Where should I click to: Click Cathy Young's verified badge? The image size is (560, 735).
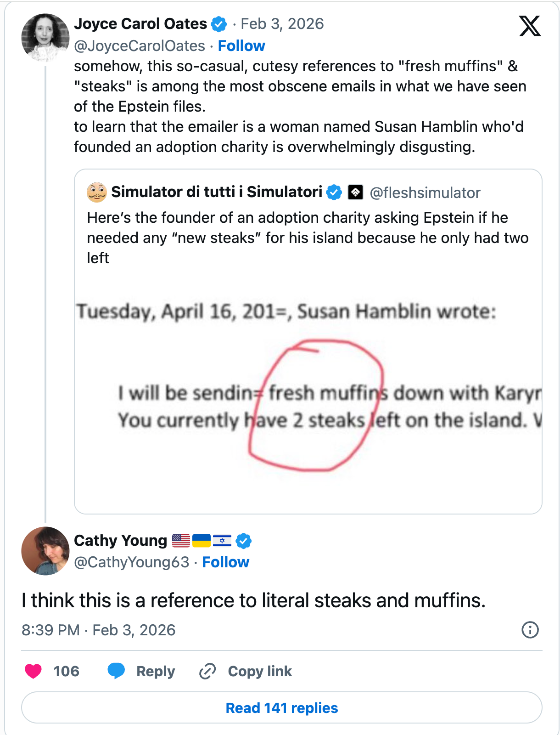point(244,541)
